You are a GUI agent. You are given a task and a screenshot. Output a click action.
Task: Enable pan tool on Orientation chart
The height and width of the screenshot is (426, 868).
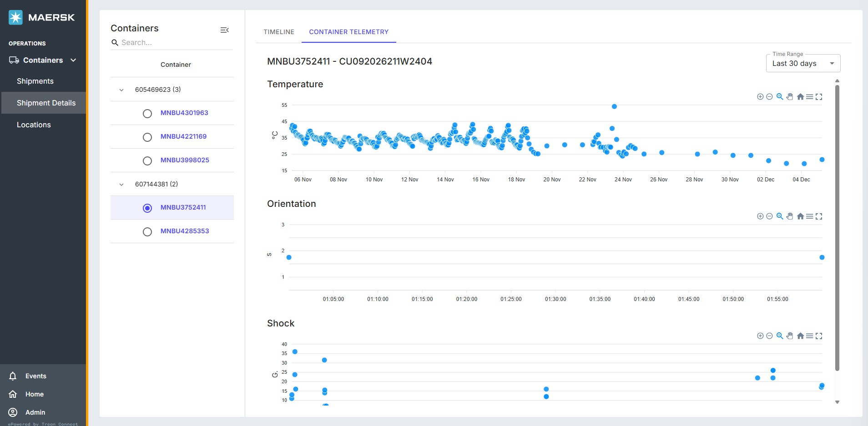point(790,216)
